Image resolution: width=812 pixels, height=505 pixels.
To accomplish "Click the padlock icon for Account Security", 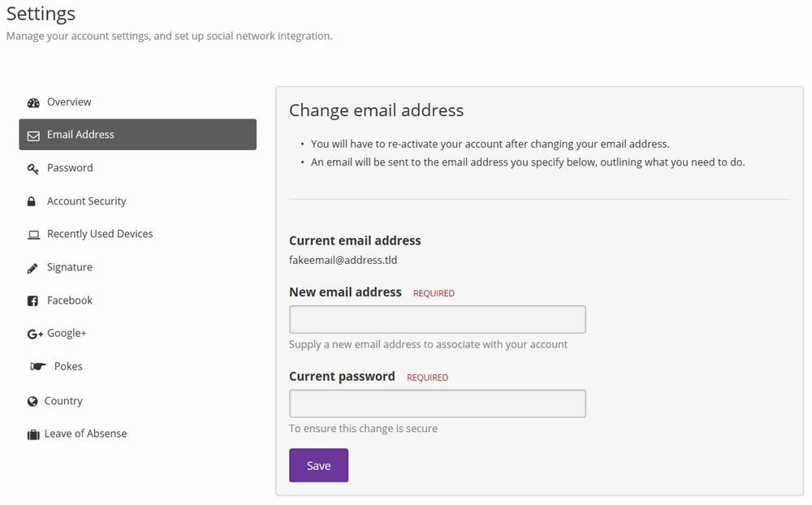I will (31, 201).
